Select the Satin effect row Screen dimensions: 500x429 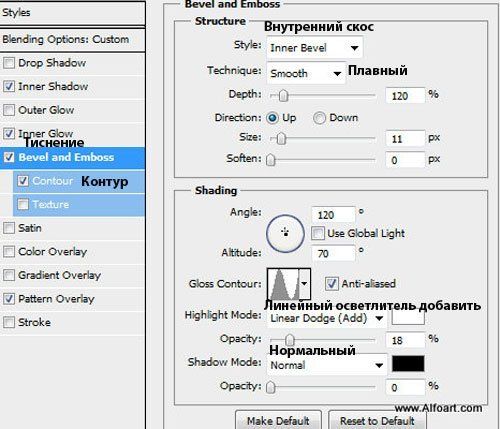[72, 228]
